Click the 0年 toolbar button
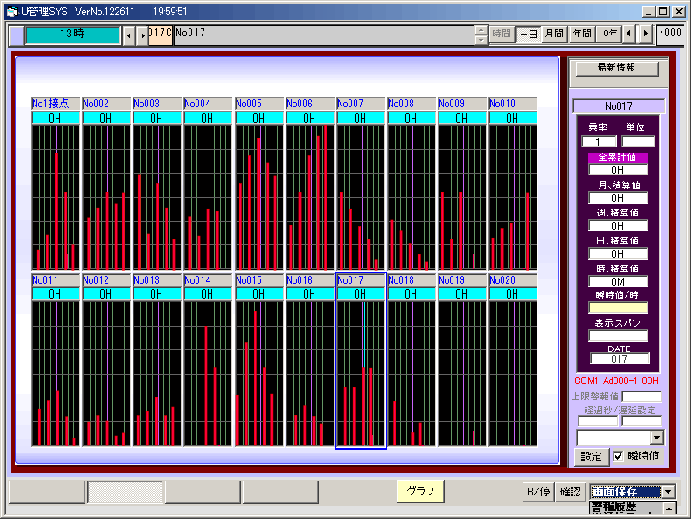Image resolution: width=691 pixels, height=519 pixels. point(609,33)
